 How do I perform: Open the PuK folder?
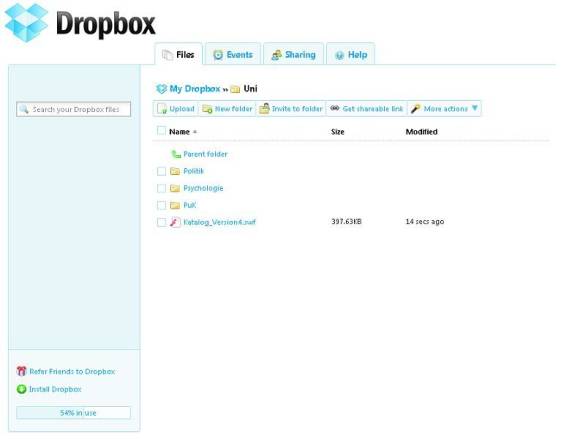[x=190, y=205]
